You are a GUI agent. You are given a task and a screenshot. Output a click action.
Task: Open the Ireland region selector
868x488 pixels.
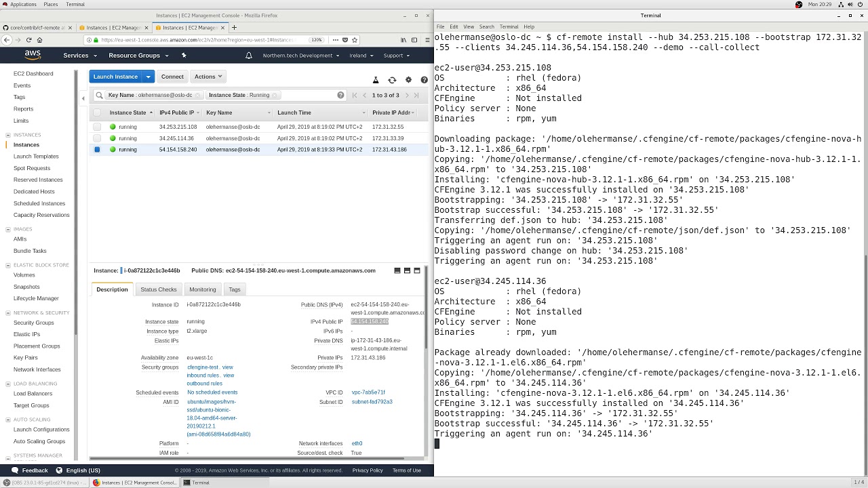pos(361,56)
